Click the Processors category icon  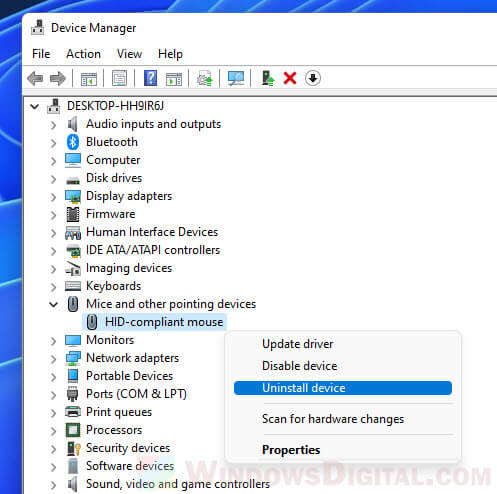click(x=73, y=430)
